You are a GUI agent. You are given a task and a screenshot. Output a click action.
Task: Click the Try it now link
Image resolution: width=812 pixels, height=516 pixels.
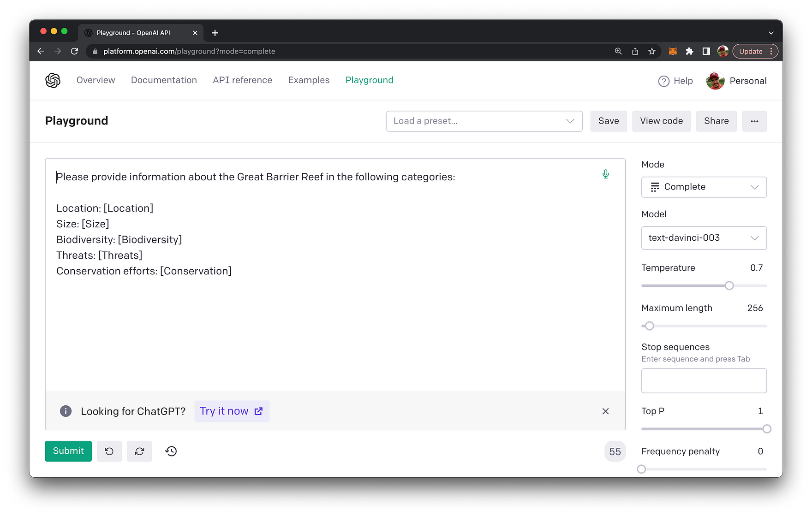[232, 411]
